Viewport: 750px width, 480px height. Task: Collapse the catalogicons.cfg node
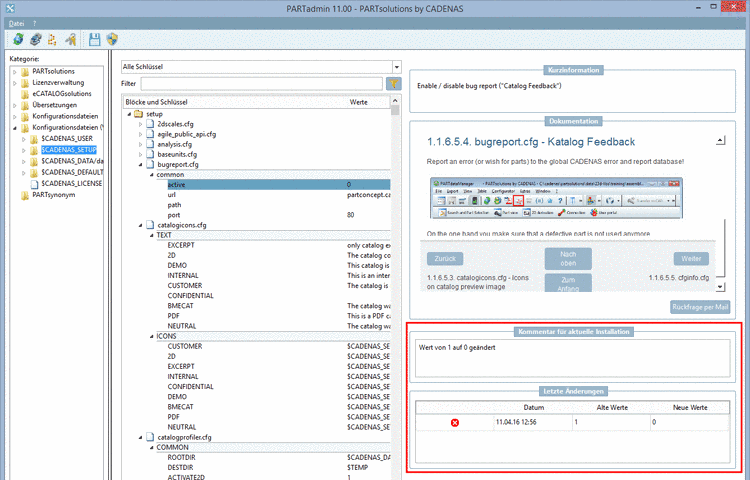[x=141, y=225]
